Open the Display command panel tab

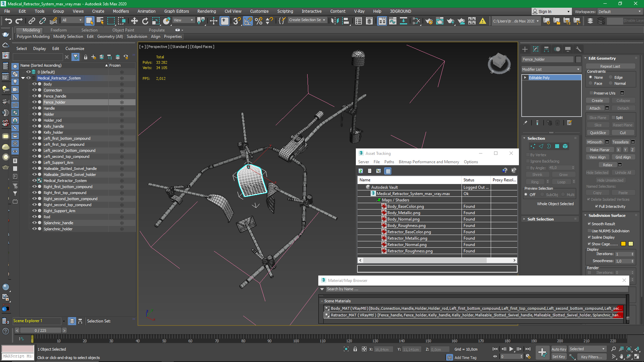(568, 49)
